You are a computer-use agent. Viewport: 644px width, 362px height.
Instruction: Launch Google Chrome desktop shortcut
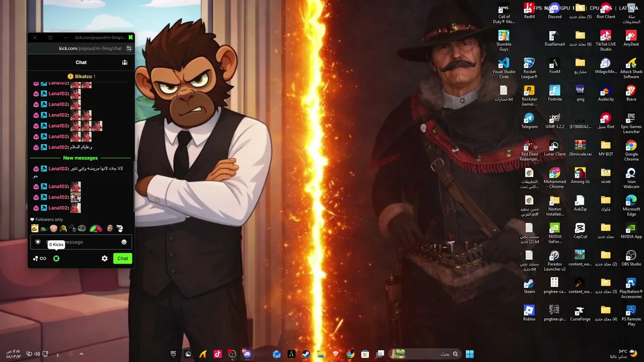point(631,151)
